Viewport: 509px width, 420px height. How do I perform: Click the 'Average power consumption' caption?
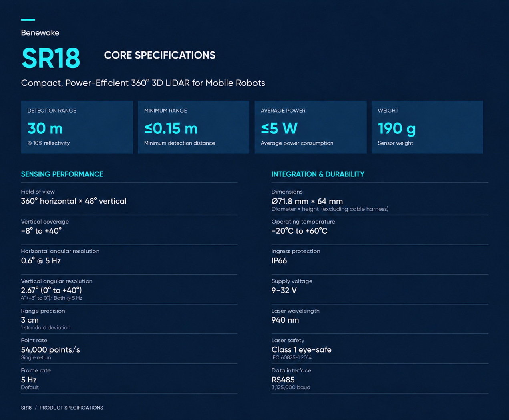[297, 143]
